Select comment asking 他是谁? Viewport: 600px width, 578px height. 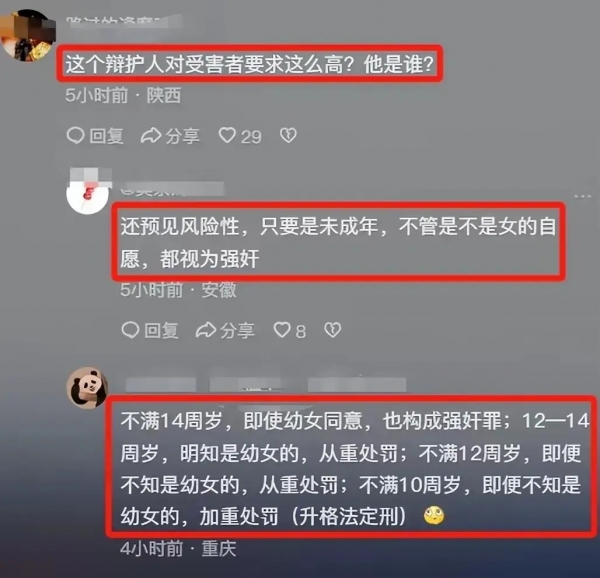point(249,64)
